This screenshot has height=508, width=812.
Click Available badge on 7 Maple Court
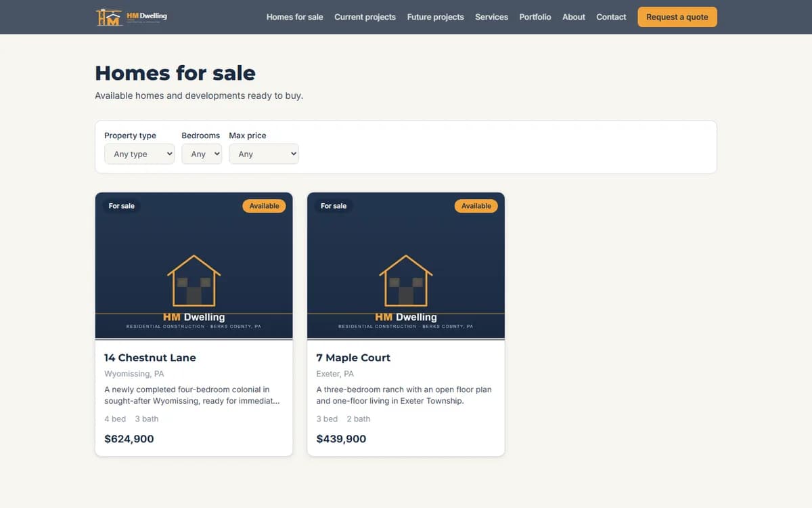click(x=476, y=206)
